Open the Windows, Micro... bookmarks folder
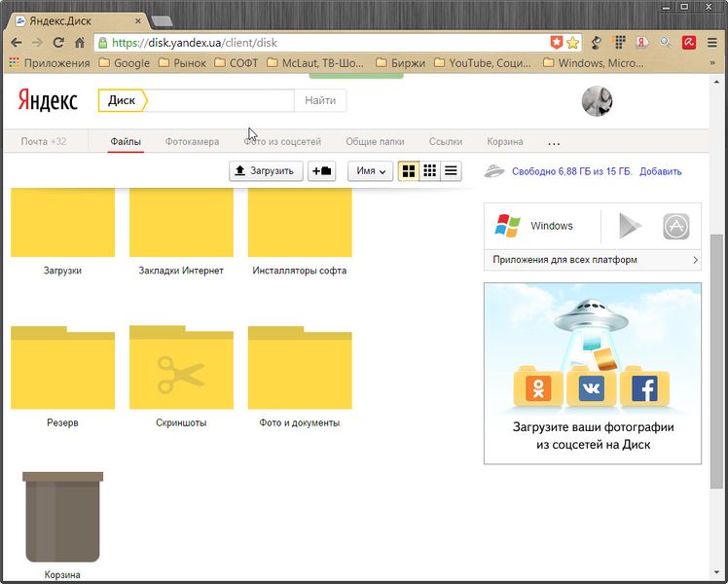The image size is (728, 584). click(594, 62)
